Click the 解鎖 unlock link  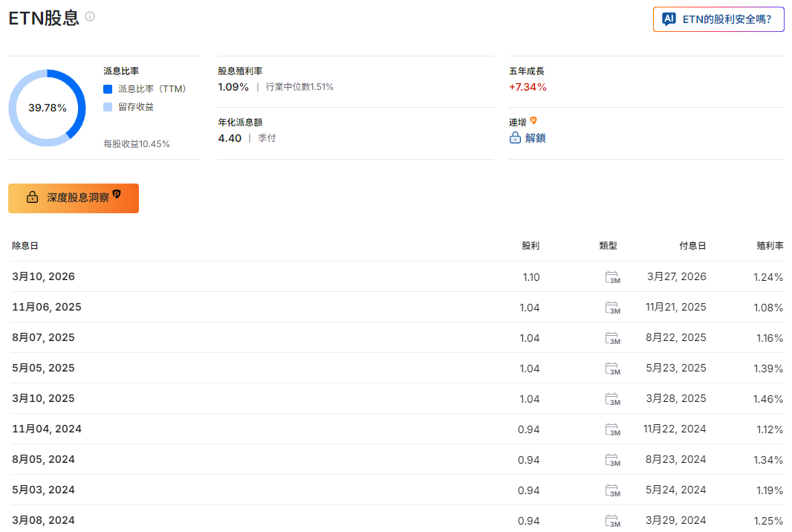coord(535,137)
